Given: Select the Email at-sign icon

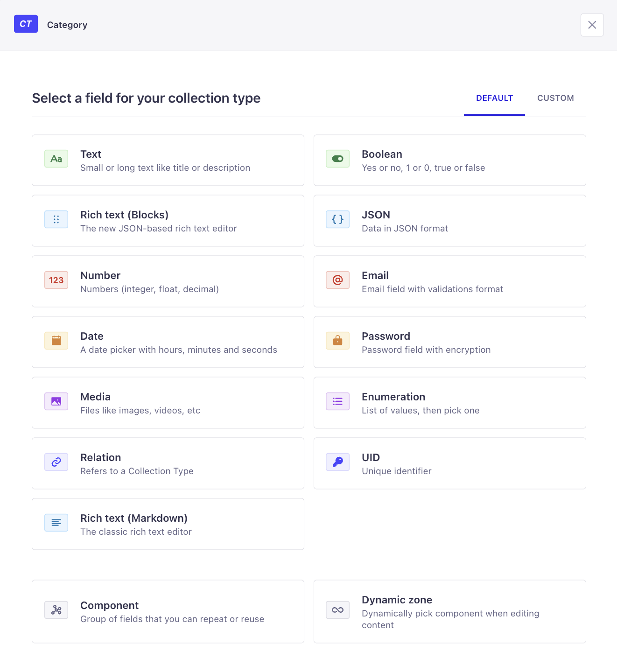Looking at the screenshot, I should click(x=337, y=280).
